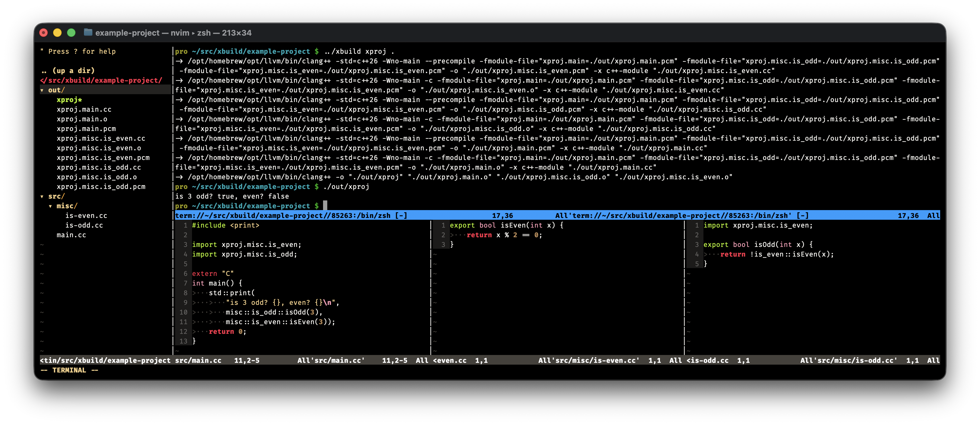Click line 7 'int main()' in main.cc
The width and height of the screenshot is (980, 425).
(217, 283)
